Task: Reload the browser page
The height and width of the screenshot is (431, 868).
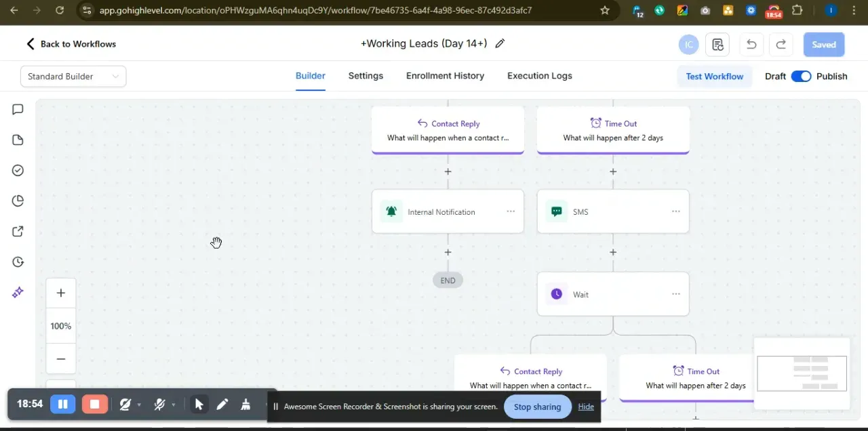Action: pyautogui.click(x=60, y=10)
